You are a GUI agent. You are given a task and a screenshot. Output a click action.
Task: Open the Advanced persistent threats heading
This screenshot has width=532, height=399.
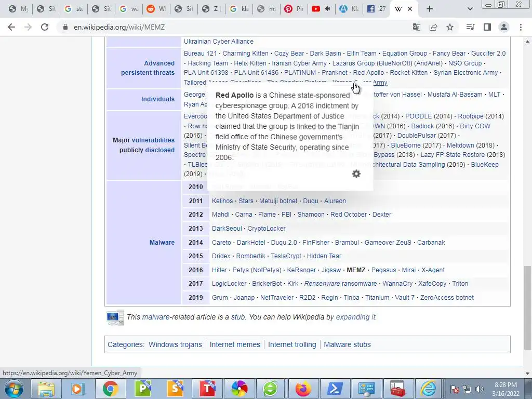148,68
